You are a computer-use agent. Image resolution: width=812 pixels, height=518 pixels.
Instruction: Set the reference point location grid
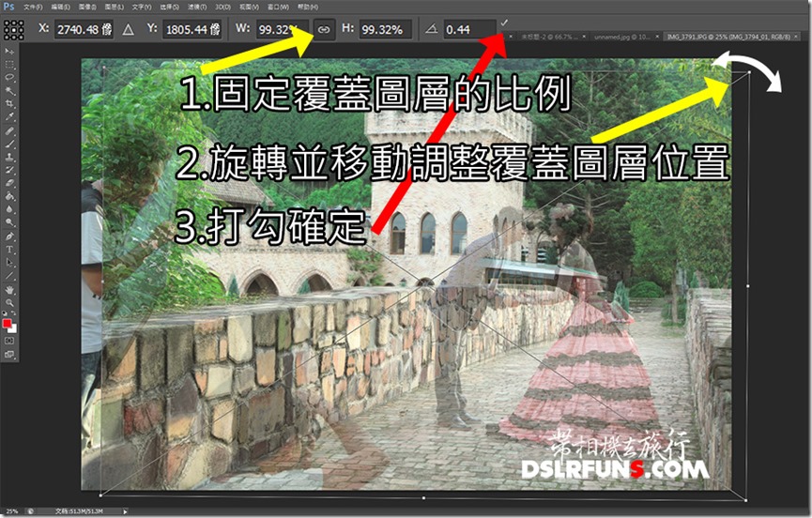pos(13,29)
